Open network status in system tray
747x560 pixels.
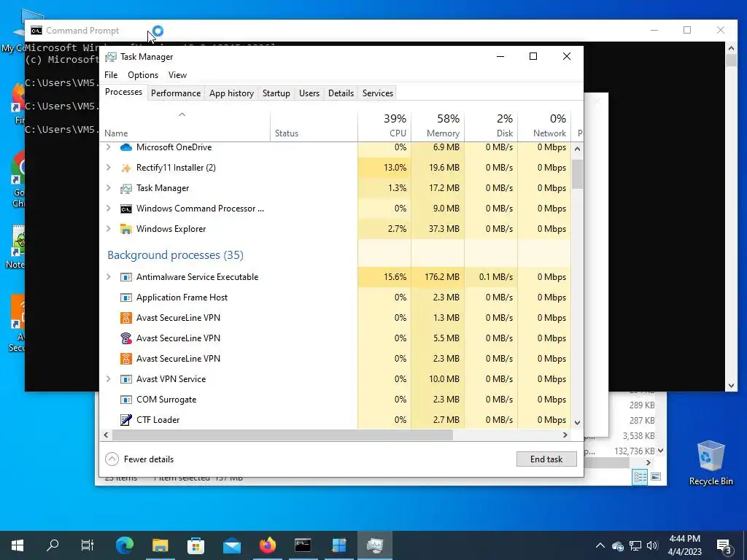click(x=635, y=545)
